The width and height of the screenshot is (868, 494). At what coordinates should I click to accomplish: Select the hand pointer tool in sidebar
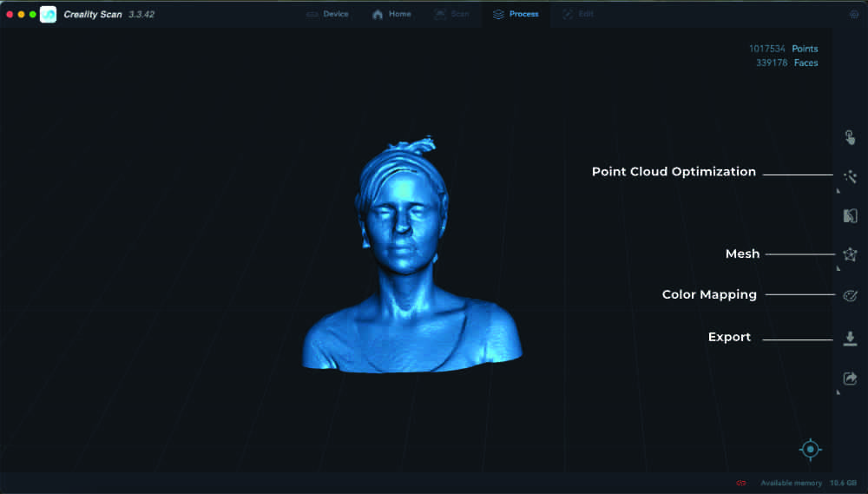(850, 137)
